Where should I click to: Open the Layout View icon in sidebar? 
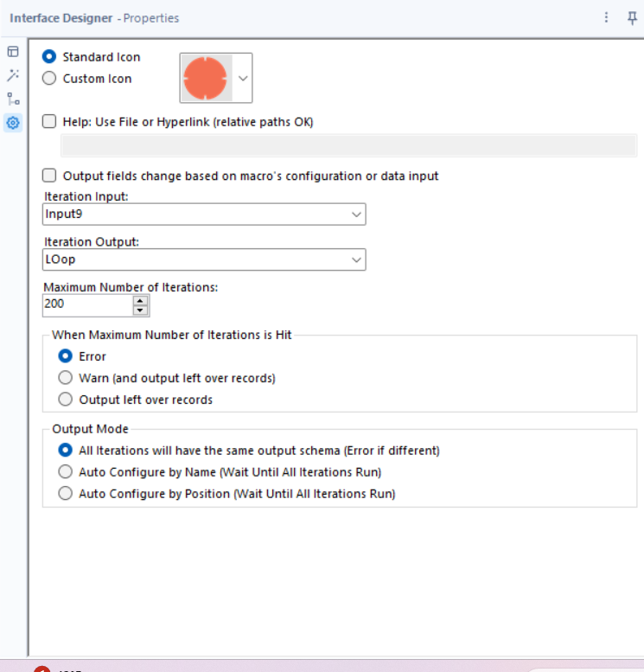point(13,52)
